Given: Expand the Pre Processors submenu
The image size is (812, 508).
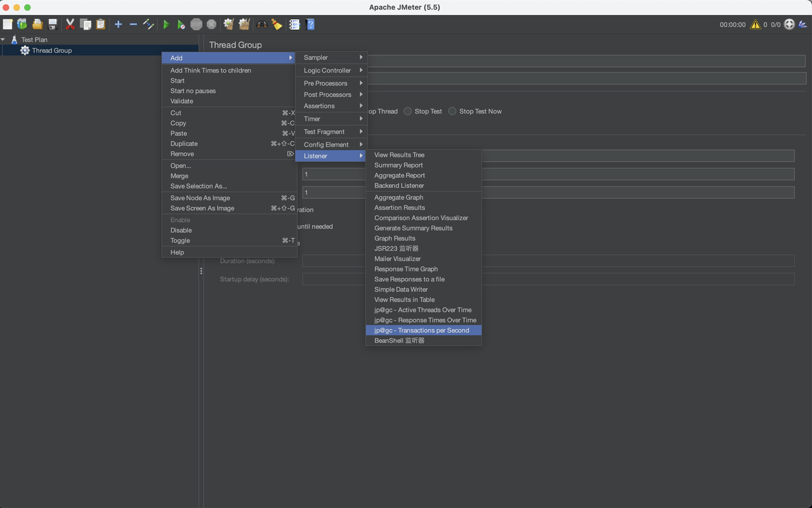Looking at the screenshot, I should point(331,83).
